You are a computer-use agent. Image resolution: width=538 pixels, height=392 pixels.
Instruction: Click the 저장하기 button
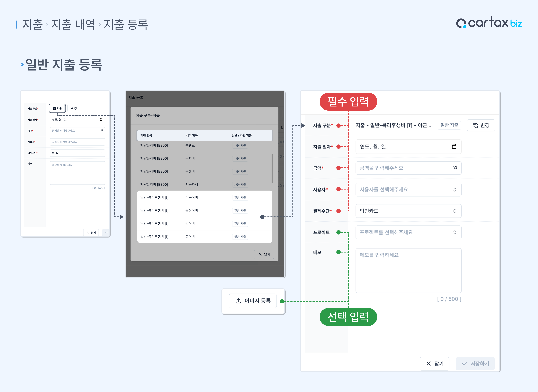(x=475, y=364)
